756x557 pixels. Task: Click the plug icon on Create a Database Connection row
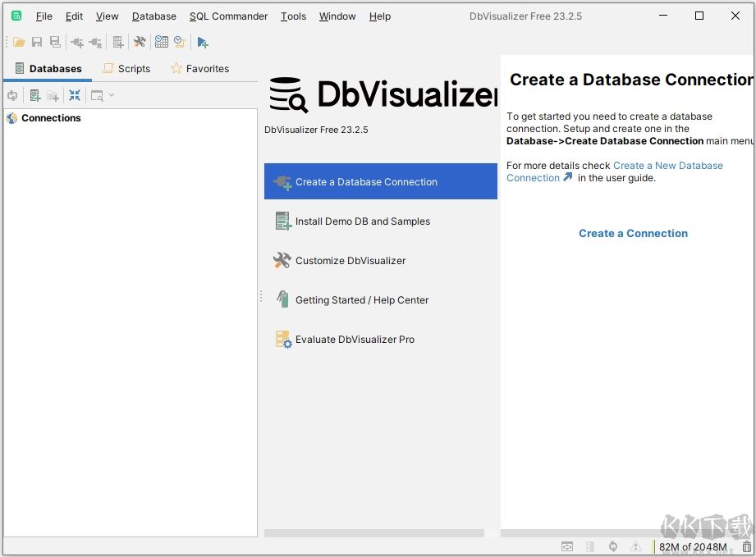click(x=282, y=183)
